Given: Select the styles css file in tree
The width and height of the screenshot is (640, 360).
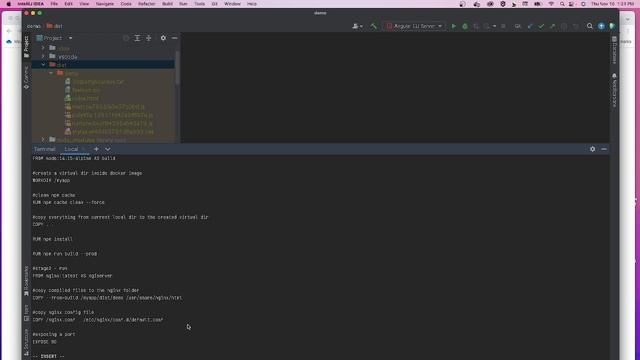Looking at the screenshot, I should coord(113,132).
